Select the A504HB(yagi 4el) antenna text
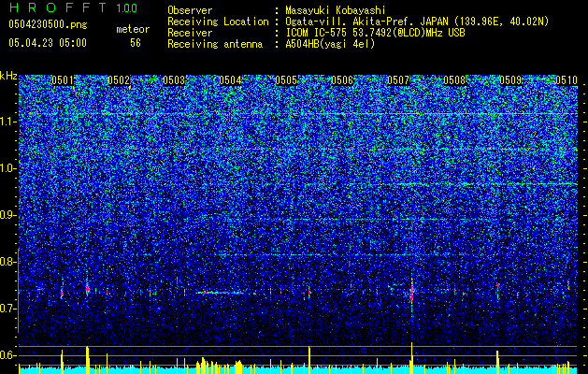Image resolution: width=588 pixels, height=374 pixels. click(330, 44)
